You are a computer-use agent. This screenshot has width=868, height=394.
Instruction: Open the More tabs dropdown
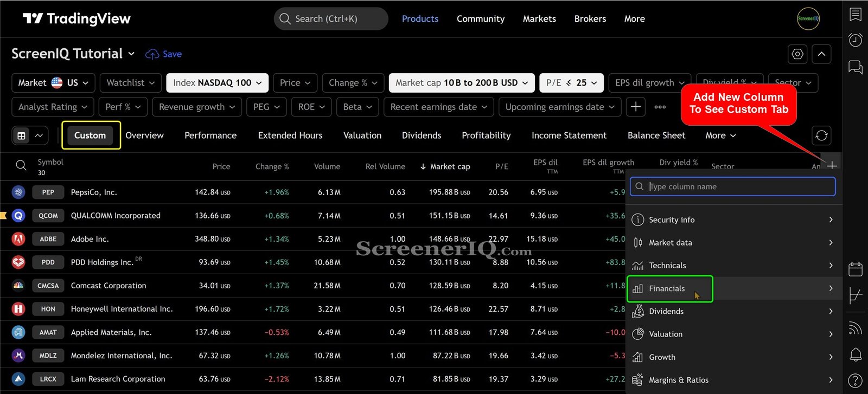tap(720, 135)
